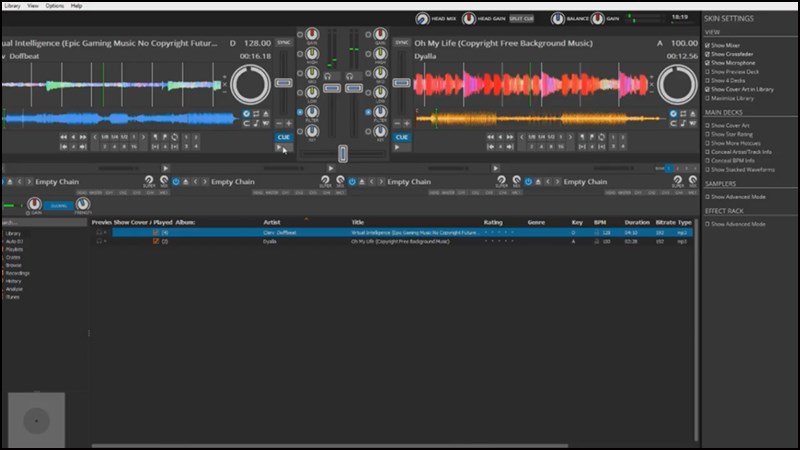Select Analyze in library sidebar

tap(14, 289)
